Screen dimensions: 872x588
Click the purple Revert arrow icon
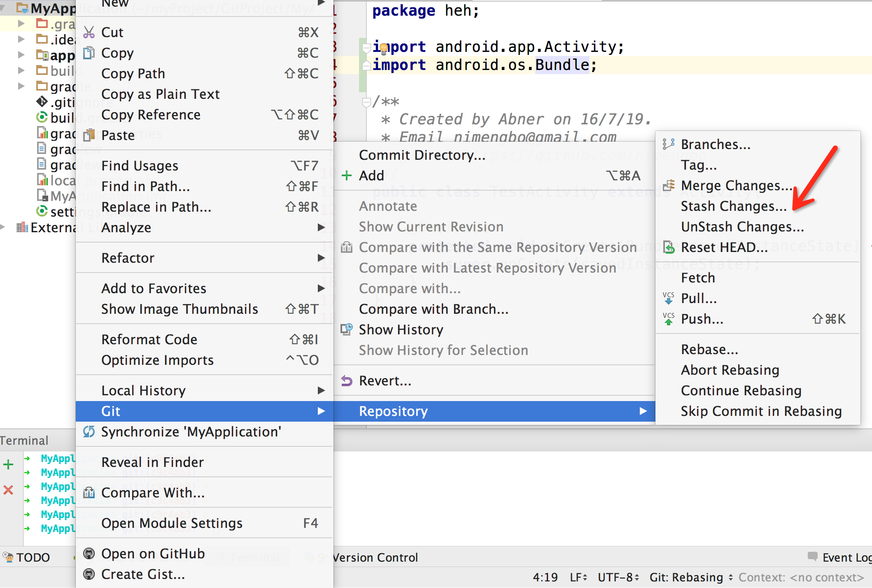tap(347, 381)
